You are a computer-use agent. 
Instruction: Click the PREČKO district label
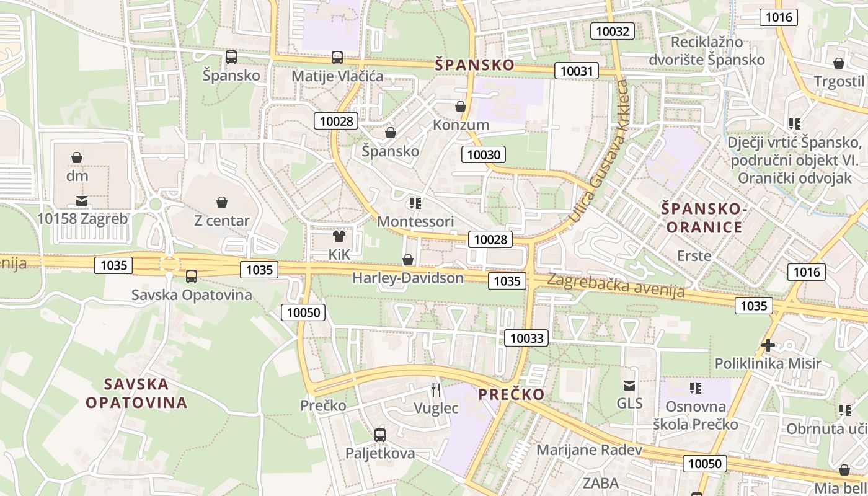(511, 394)
